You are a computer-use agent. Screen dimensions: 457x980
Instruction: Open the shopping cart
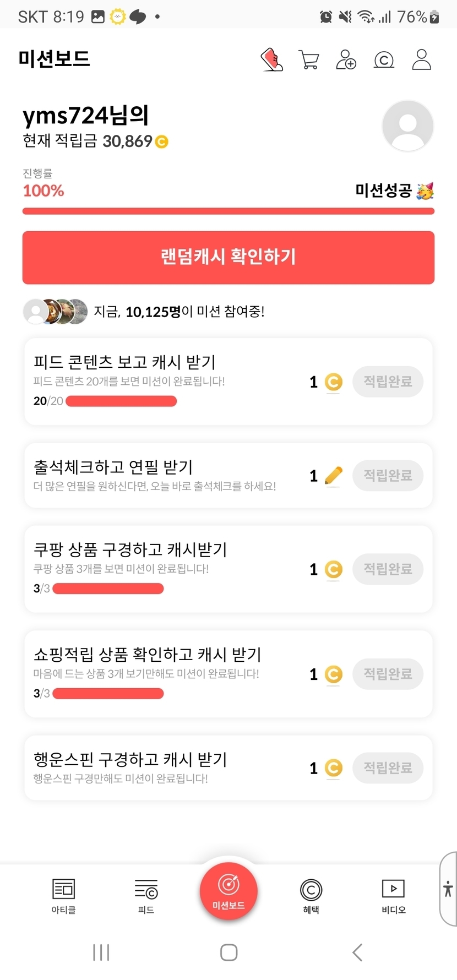(x=309, y=59)
